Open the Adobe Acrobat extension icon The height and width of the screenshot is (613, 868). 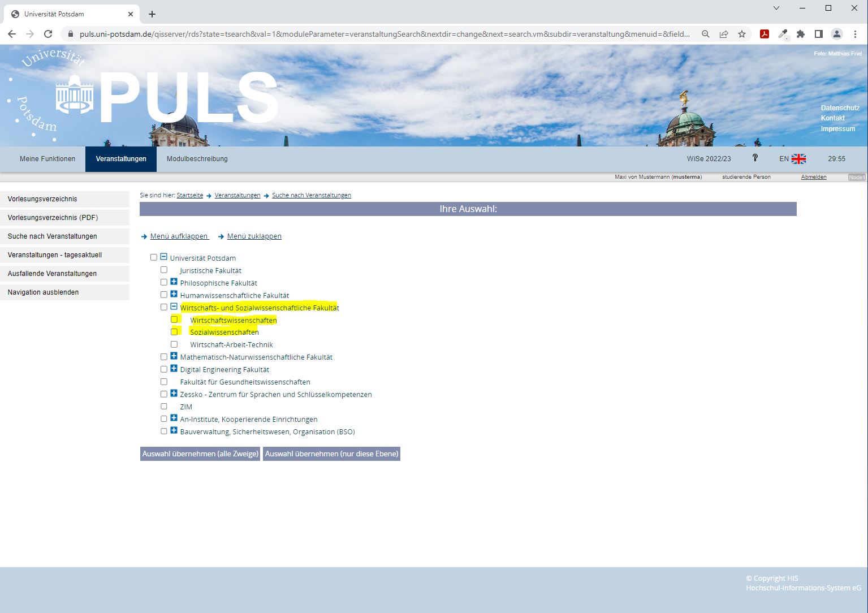[x=765, y=34]
